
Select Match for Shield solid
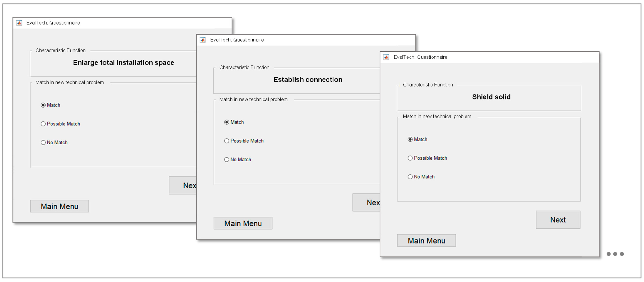tap(410, 139)
